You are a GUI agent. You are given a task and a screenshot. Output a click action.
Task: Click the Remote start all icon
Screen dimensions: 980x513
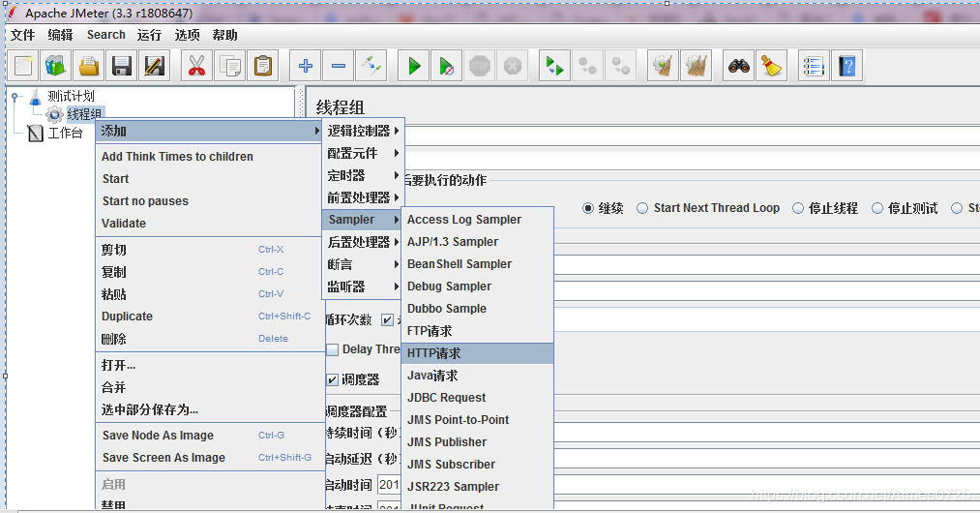(x=555, y=66)
